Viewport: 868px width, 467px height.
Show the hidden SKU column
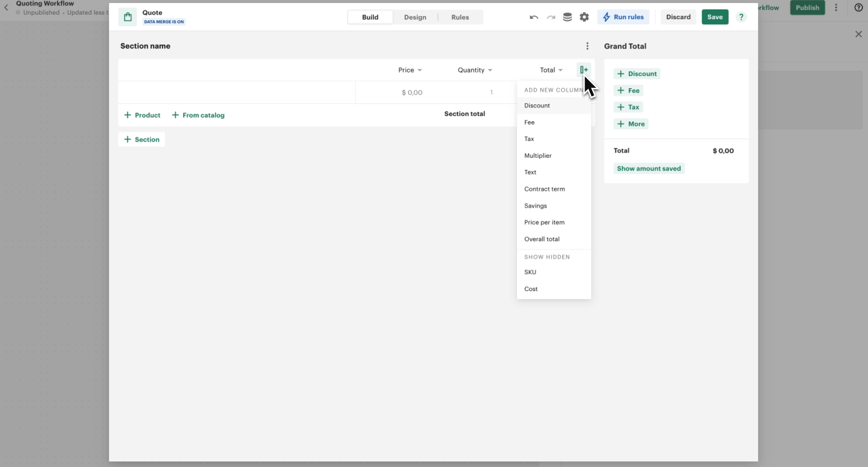[x=530, y=272]
